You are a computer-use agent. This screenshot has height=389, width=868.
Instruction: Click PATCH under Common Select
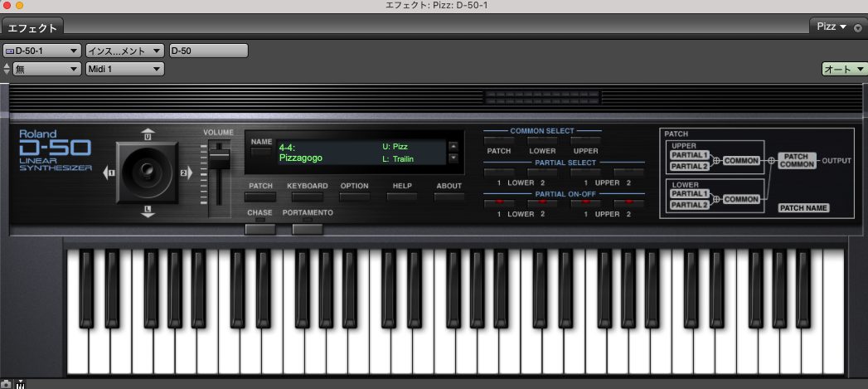(x=499, y=140)
